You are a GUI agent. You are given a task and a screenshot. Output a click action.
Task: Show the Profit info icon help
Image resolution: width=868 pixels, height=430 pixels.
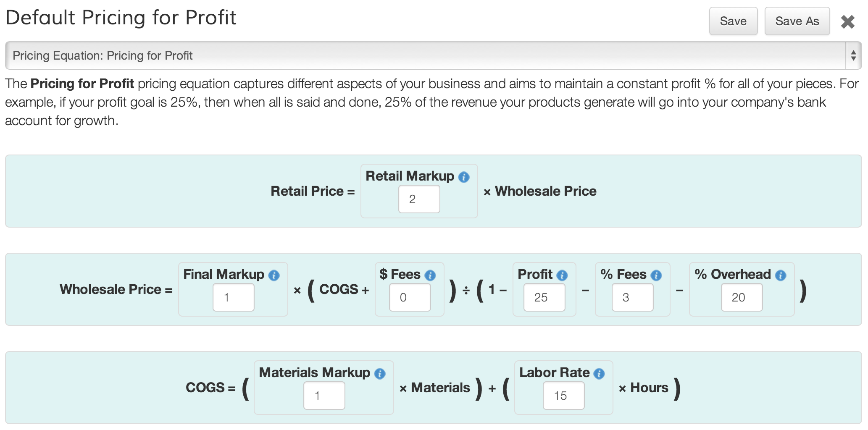(562, 275)
